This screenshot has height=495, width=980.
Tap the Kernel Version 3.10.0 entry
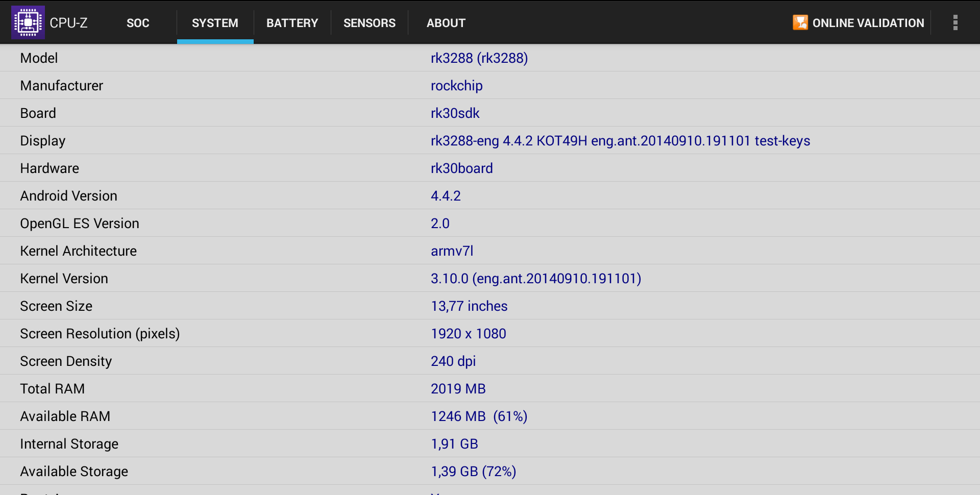(535, 279)
